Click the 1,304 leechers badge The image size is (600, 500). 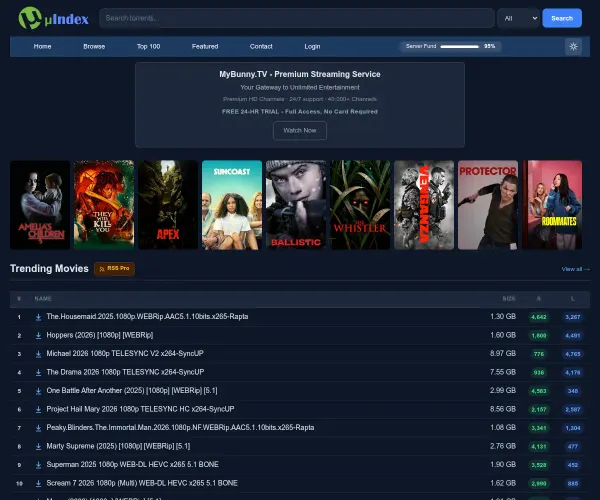573,428
